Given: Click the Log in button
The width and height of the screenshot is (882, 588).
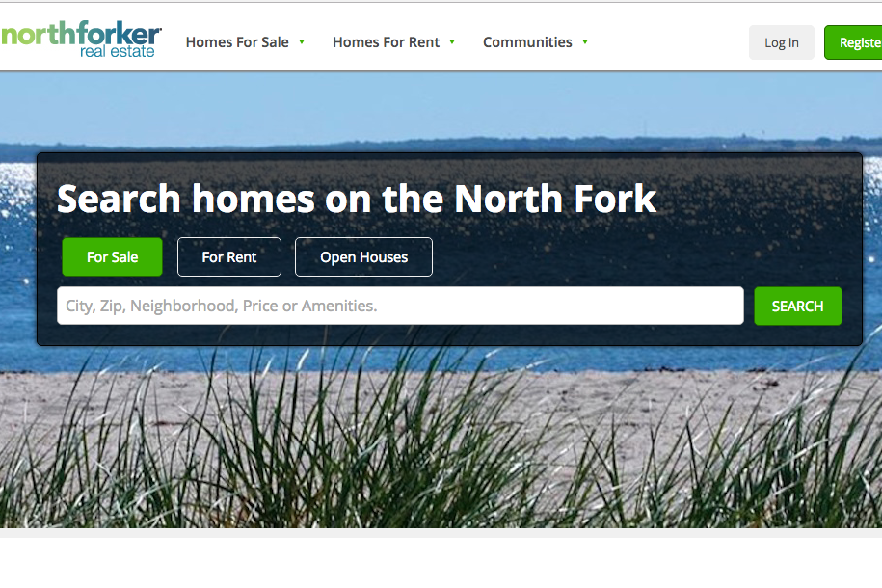Looking at the screenshot, I should [782, 42].
